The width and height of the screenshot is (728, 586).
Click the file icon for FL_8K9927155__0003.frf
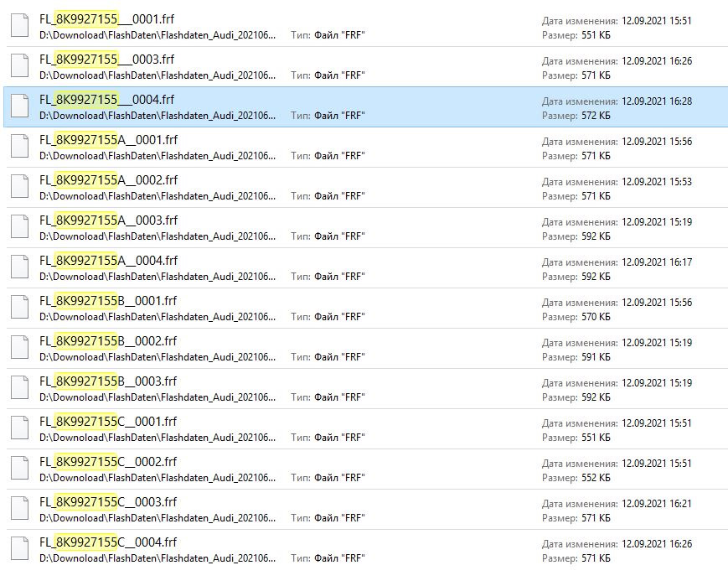(x=20, y=66)
